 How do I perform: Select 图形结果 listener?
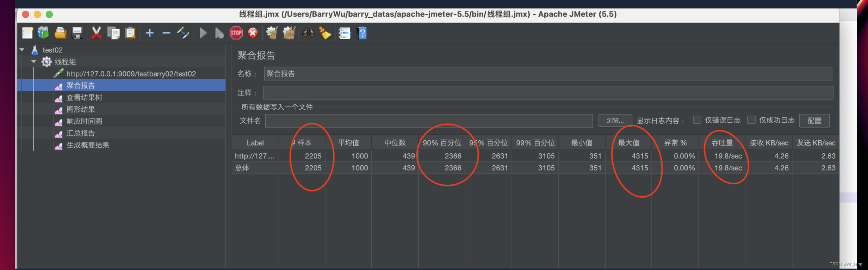pyautogui.click(x=81, y=110)
